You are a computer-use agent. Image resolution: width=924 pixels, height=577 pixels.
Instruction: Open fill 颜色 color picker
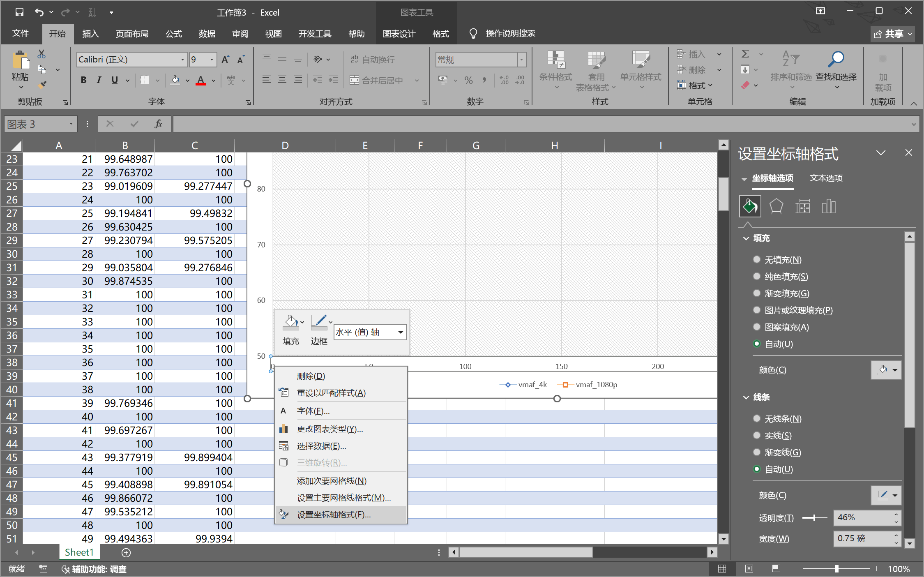coord(886,370)
